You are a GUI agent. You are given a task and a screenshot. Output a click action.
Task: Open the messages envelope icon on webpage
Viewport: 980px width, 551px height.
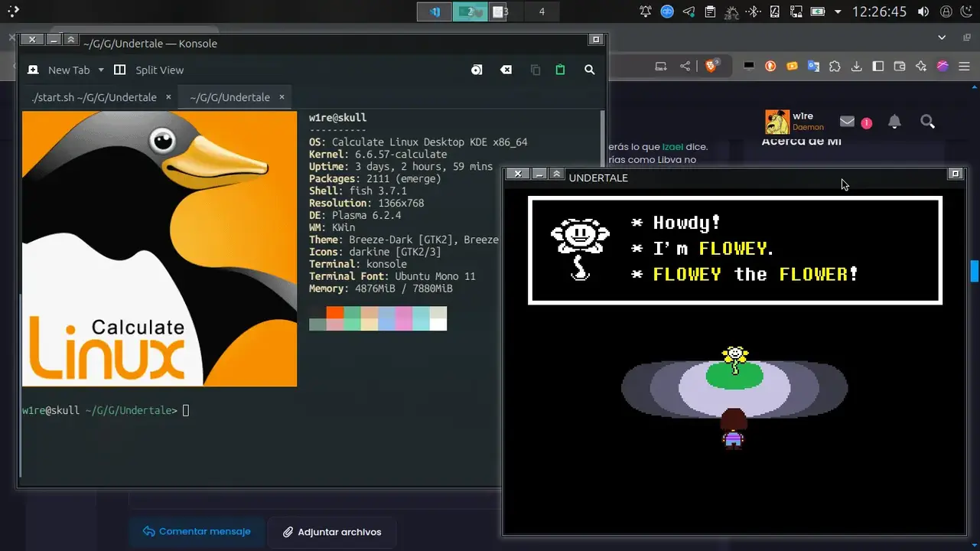click(x=847, y=121)
